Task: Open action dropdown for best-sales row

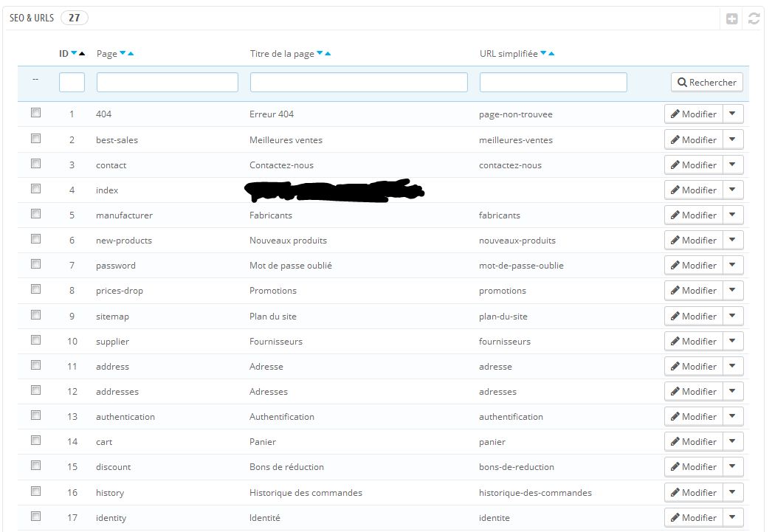Action: click(733, 139)
